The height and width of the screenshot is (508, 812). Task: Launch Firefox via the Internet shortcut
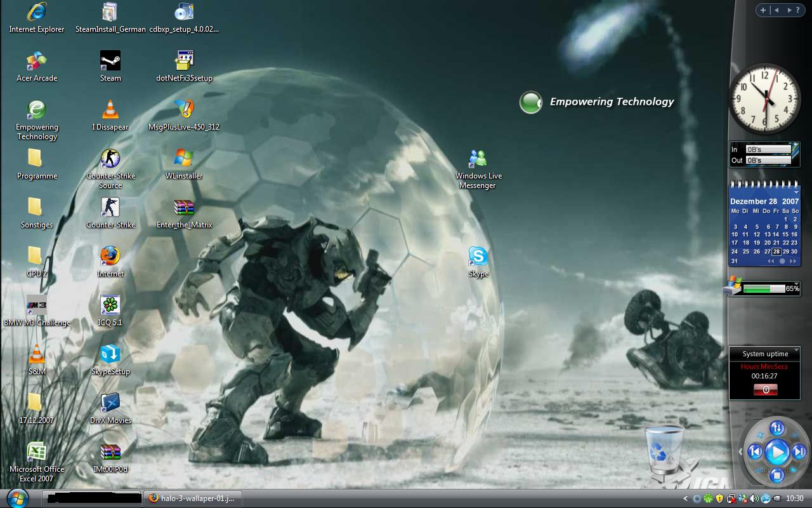pos(110,262)
